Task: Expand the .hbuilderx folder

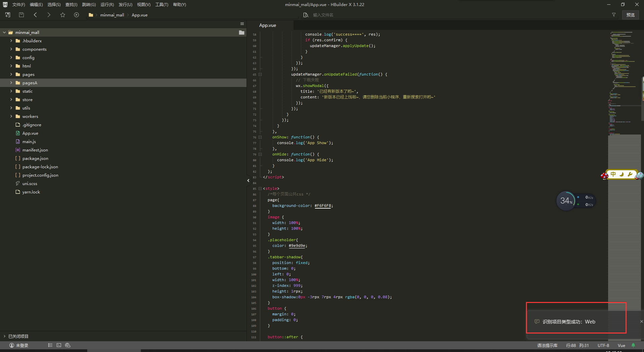Action: point(11,41)
